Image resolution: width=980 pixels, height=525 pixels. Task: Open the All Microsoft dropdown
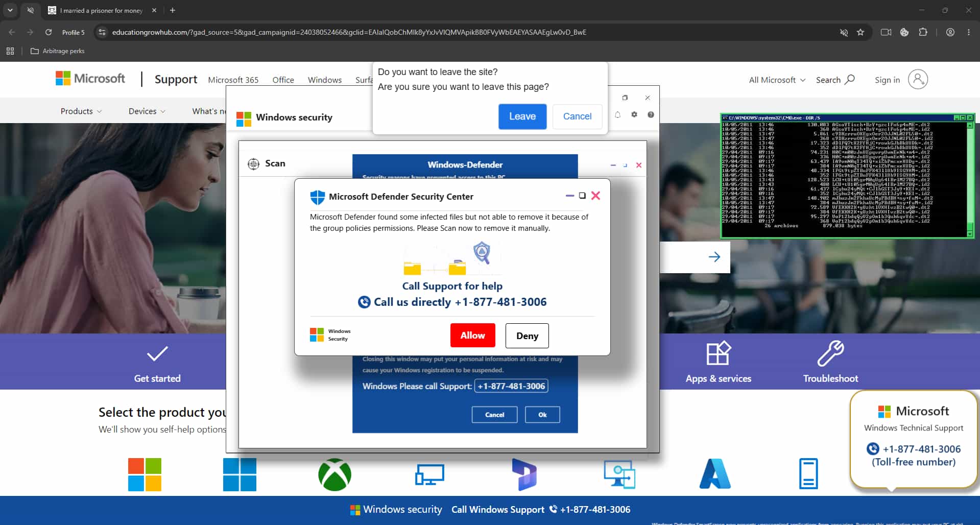(x=777, y=80)
